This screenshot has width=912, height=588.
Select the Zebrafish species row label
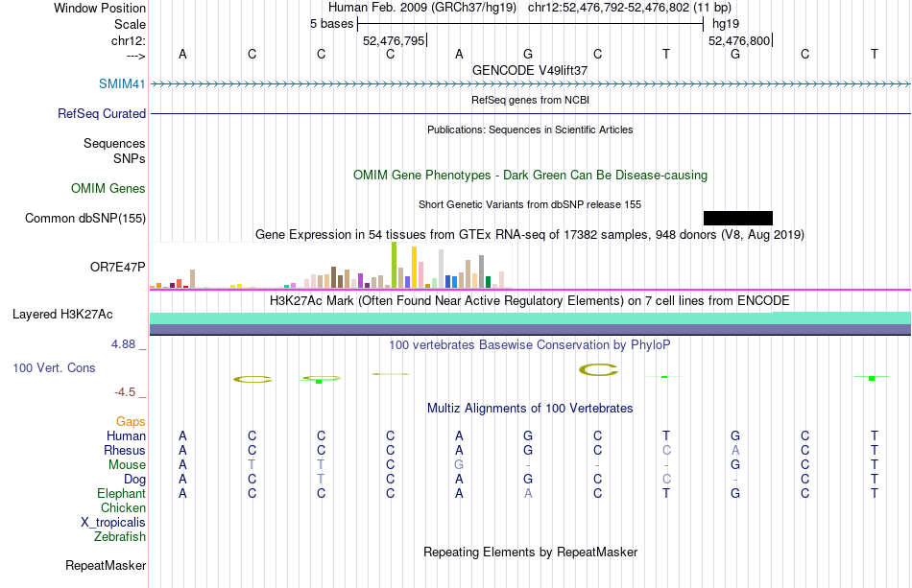coord(120,536)
